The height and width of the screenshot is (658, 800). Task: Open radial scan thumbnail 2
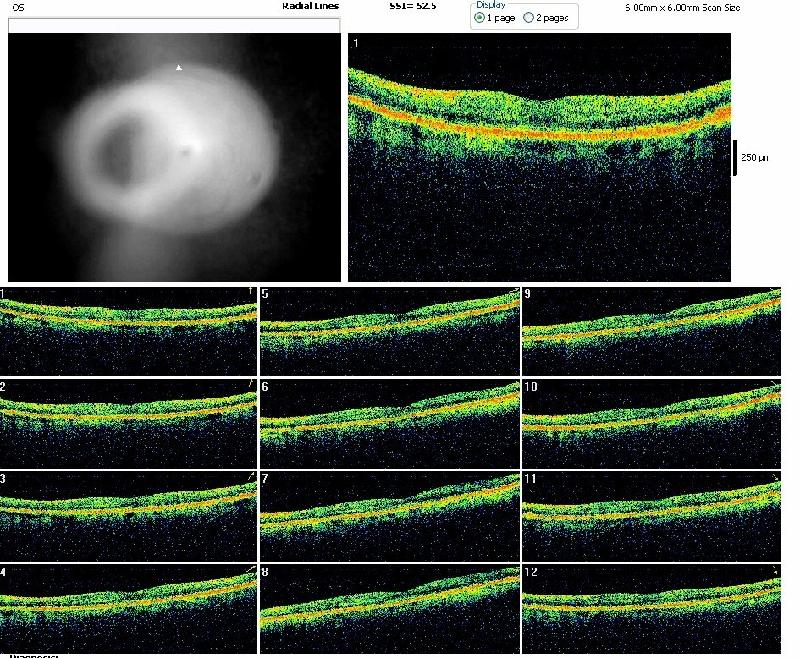[x=128, y=423]
